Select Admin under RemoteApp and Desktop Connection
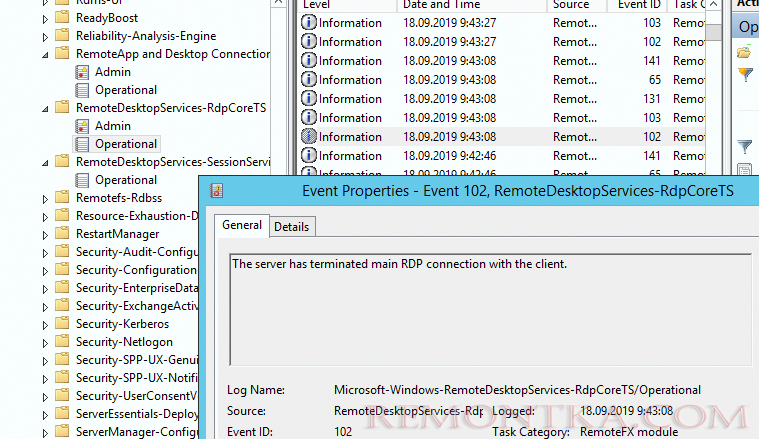 (113, 72)
